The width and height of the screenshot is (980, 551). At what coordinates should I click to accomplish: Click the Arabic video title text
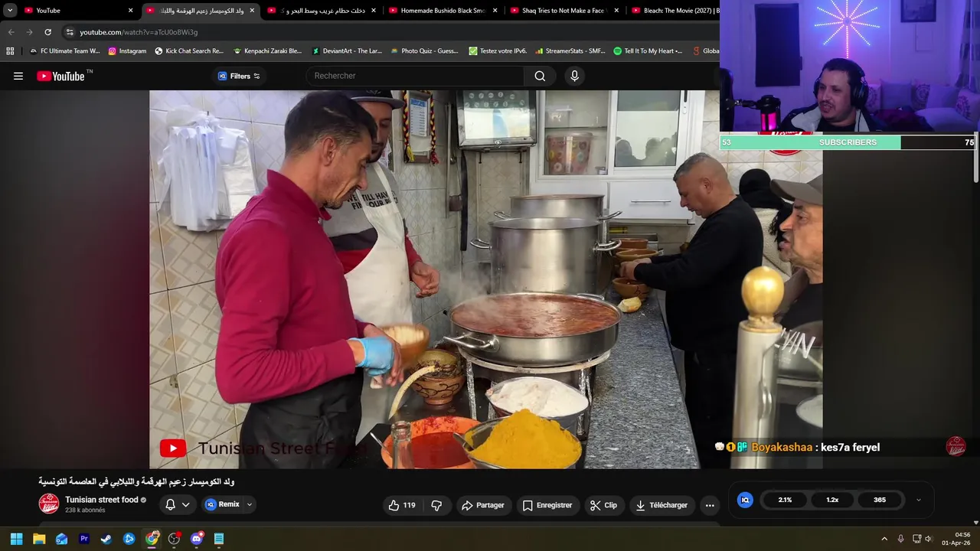[136, 481]
